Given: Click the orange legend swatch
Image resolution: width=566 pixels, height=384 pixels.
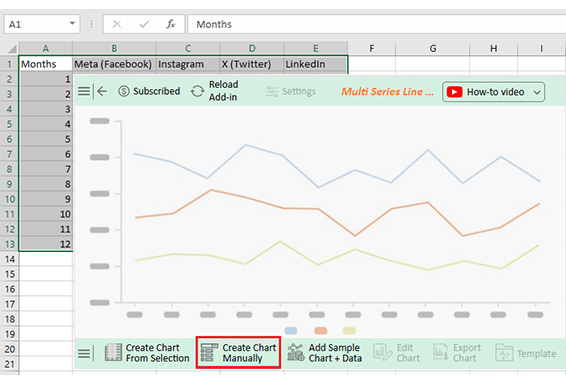Looking at the screenshot, I should [321, 331].
